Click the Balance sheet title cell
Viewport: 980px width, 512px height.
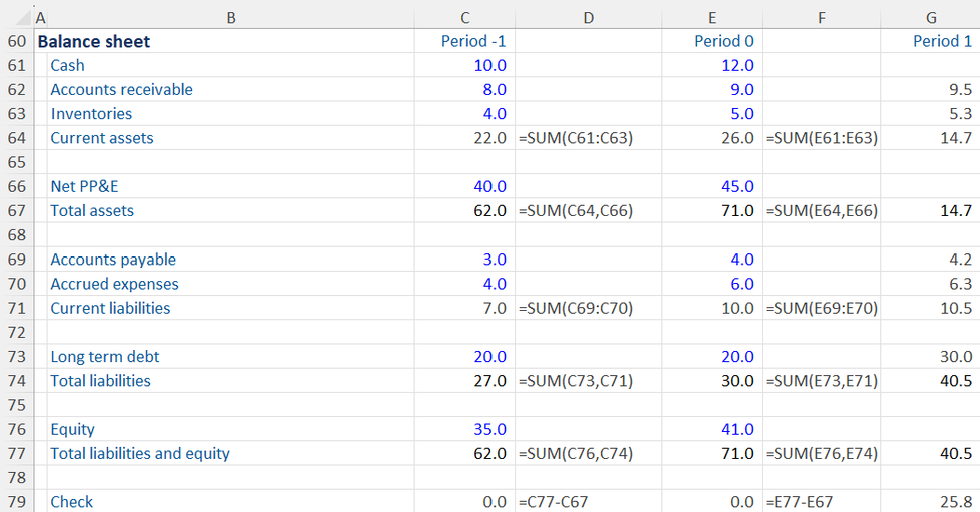(93, 41)
